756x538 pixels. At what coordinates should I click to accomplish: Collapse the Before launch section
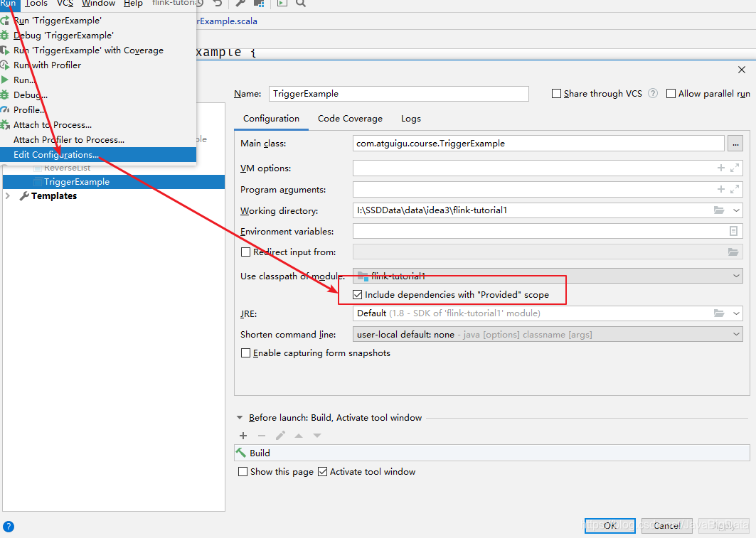pos(240,418)
